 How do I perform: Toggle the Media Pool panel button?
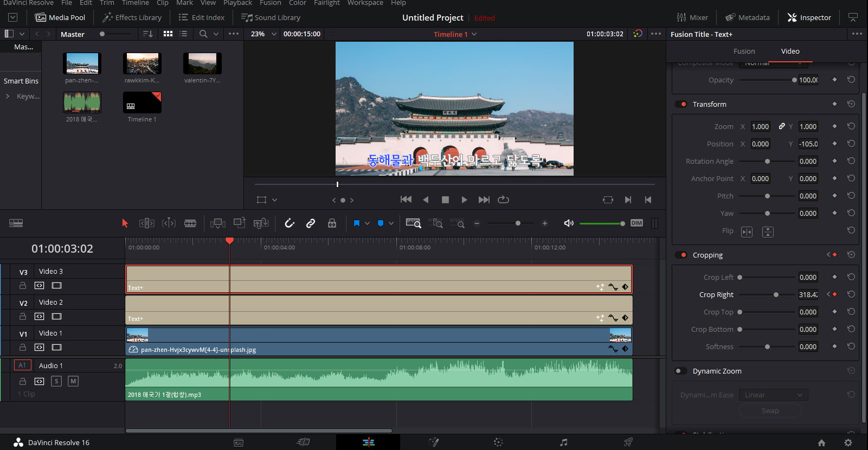[x=60, y=17]
